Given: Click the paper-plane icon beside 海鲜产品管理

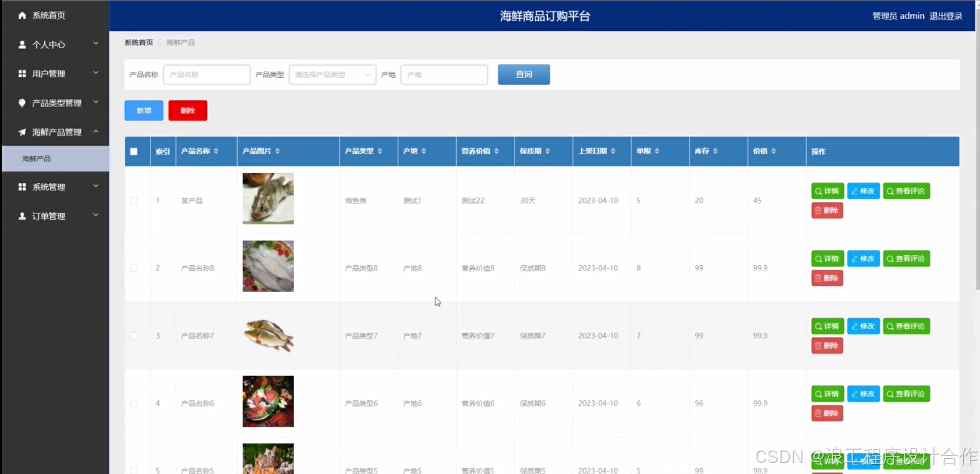Looking at the screenshot, I should pyautogui.click(x=22, y=132).
